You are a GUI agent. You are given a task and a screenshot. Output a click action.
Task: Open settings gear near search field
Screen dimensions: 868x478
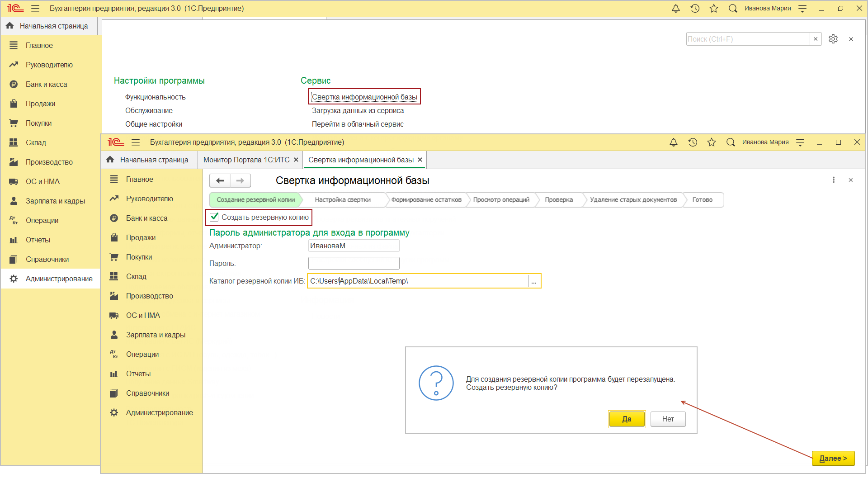point(833,39)
